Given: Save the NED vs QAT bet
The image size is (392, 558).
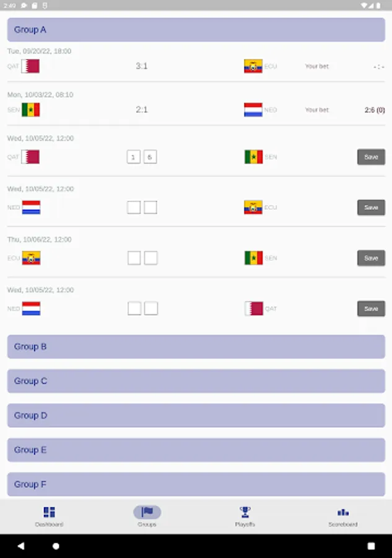Looking at the screenshot, I should pos(371,308).
